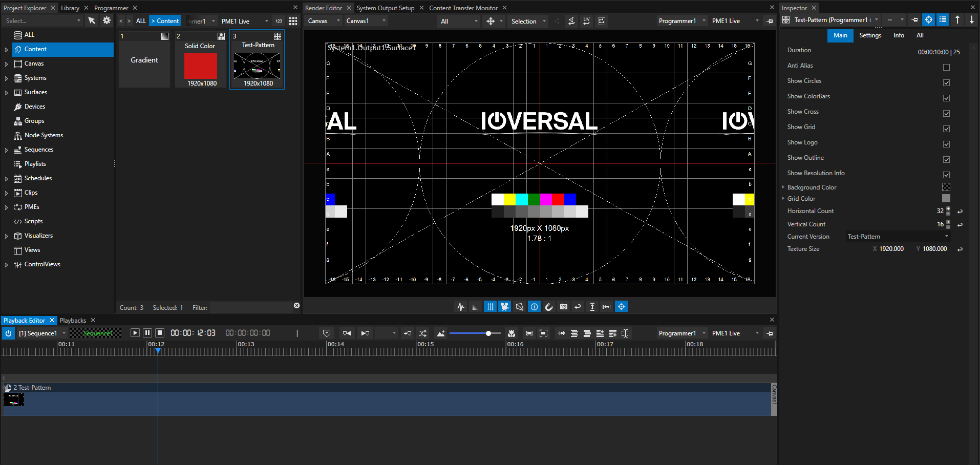Toggle the move gizmo icon below the render view
Screen dimensions: 980x465
[x=622, y=307]
